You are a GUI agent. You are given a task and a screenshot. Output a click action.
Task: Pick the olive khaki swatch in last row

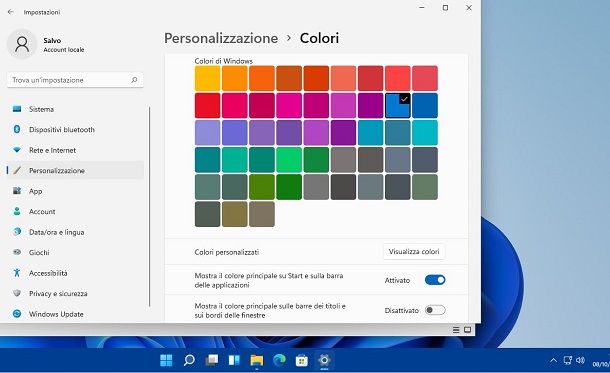235,214
